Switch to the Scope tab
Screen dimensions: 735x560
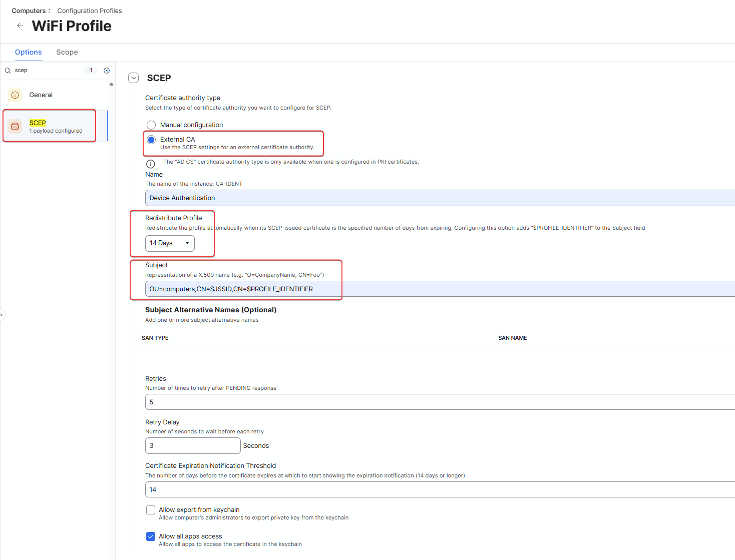[67, 52]
